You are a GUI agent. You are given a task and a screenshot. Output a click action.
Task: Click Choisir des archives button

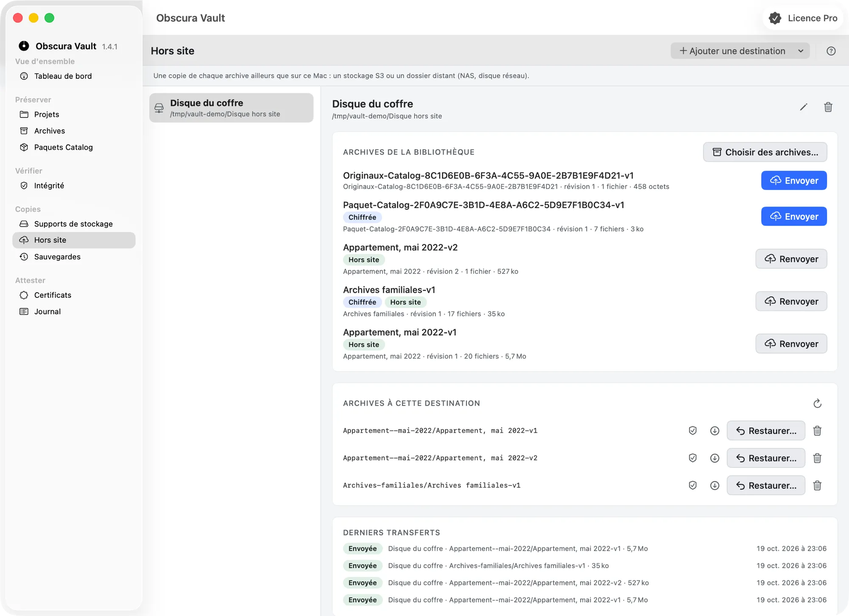(765, 152)
